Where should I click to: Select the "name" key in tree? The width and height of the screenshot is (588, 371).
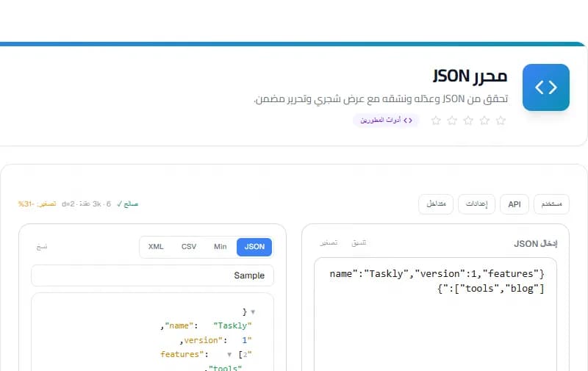pos(179,325)
